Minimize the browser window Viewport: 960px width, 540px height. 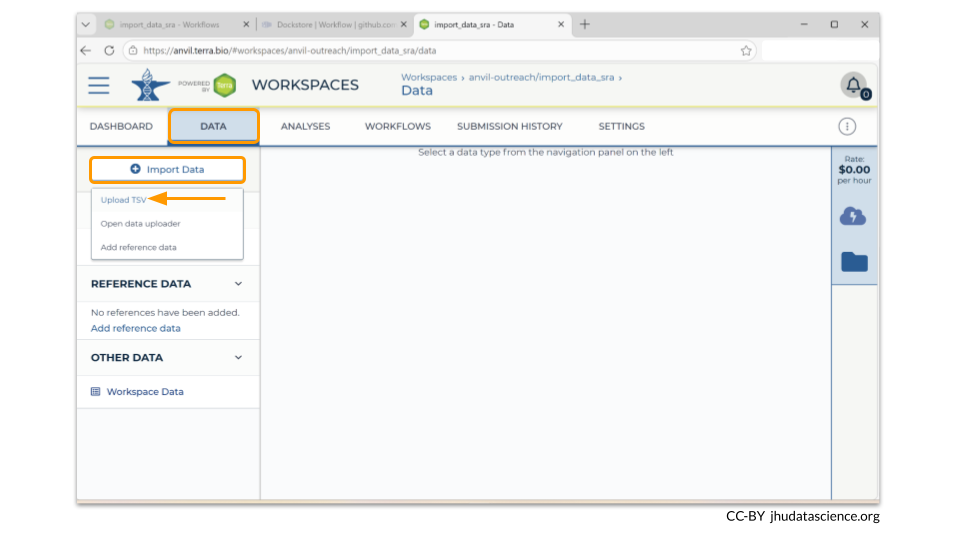(804, 24)
